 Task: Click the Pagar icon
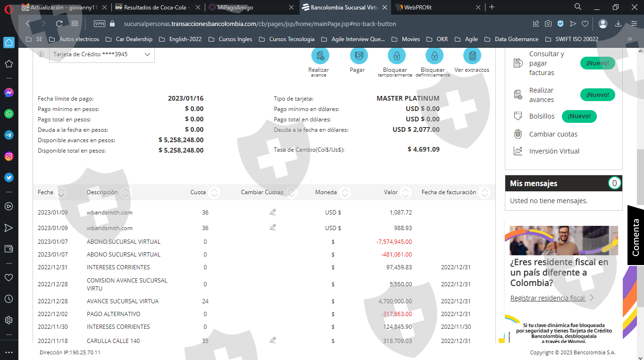[x=359, y=56]
